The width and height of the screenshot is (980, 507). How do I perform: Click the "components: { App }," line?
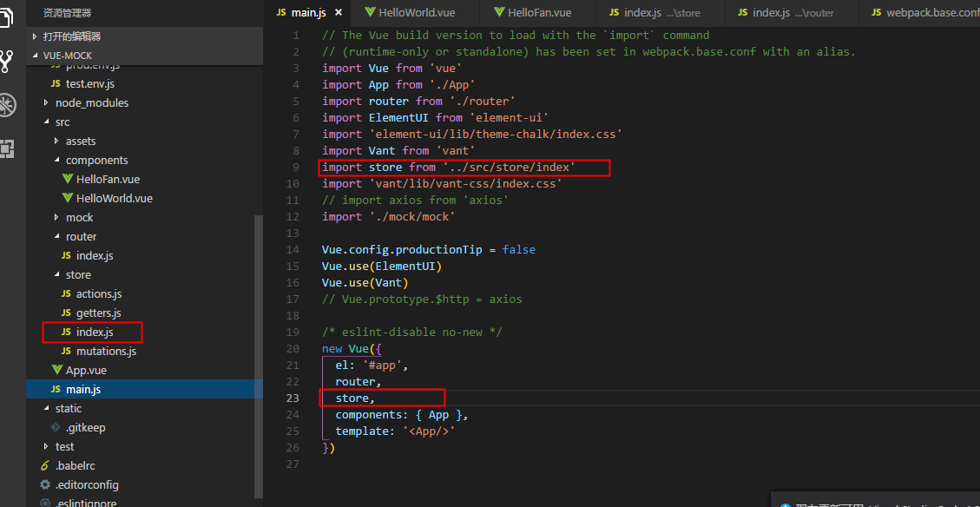point(402,414)
